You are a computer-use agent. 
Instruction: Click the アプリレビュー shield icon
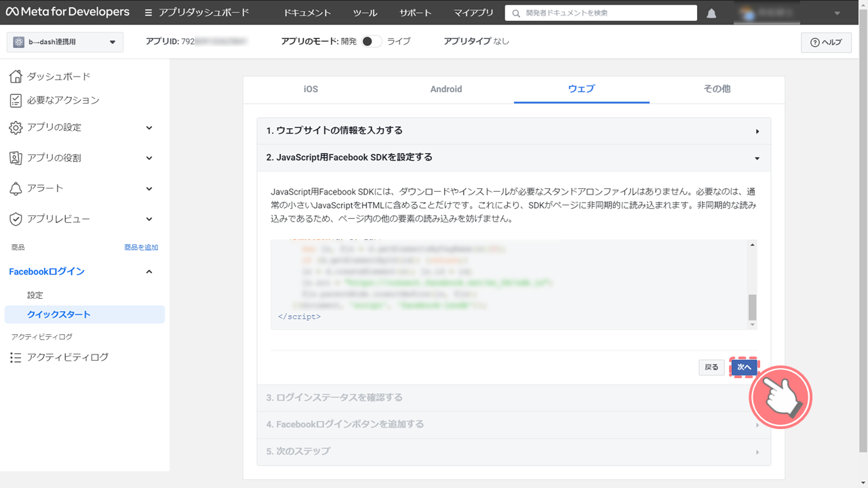pyautogui.click(x=16, y=219)
